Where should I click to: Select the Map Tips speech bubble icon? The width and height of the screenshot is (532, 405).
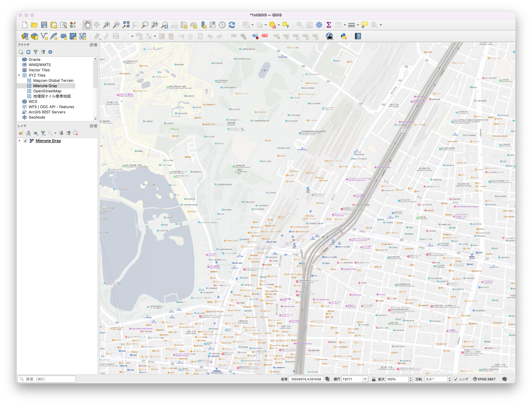click(x=365, y=25)
